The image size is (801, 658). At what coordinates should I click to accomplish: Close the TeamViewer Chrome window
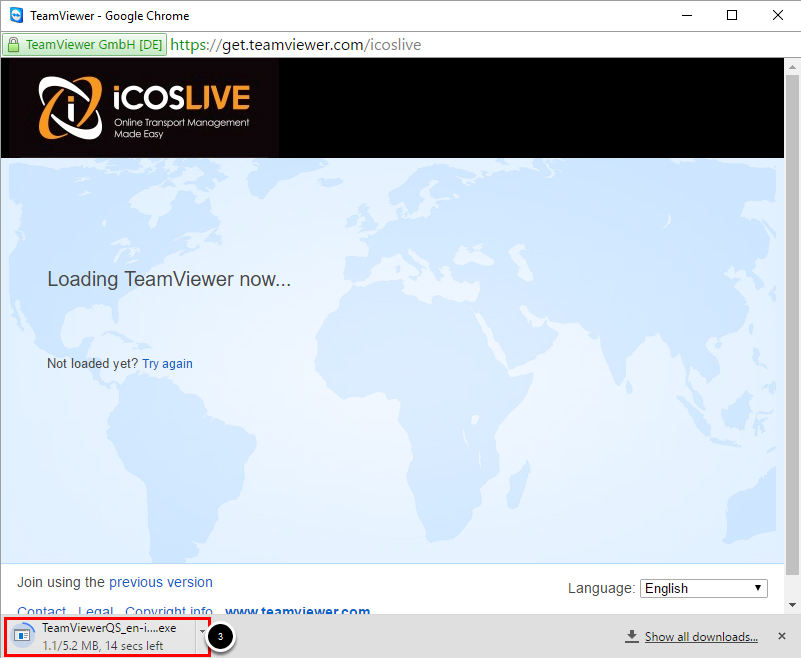[778, 15]
